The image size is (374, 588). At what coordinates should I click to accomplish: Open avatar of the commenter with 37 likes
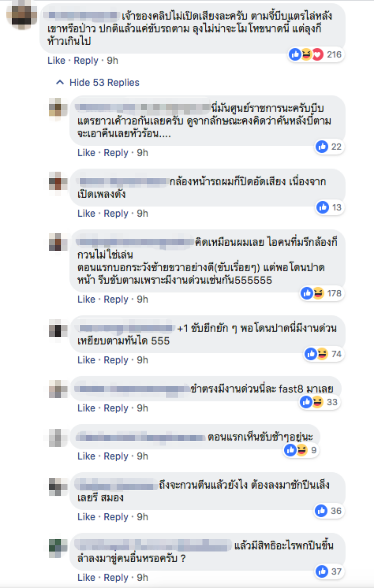click(x=58, y=548)
